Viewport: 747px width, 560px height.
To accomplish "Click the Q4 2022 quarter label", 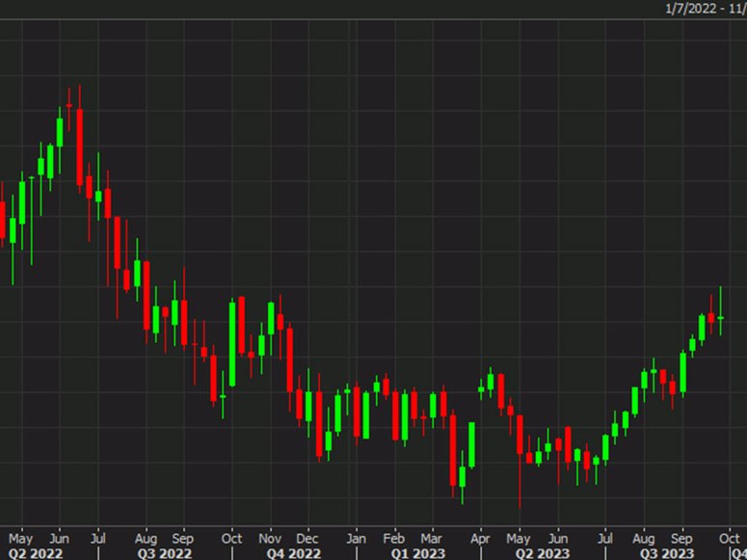I will (x=293, y=553).
